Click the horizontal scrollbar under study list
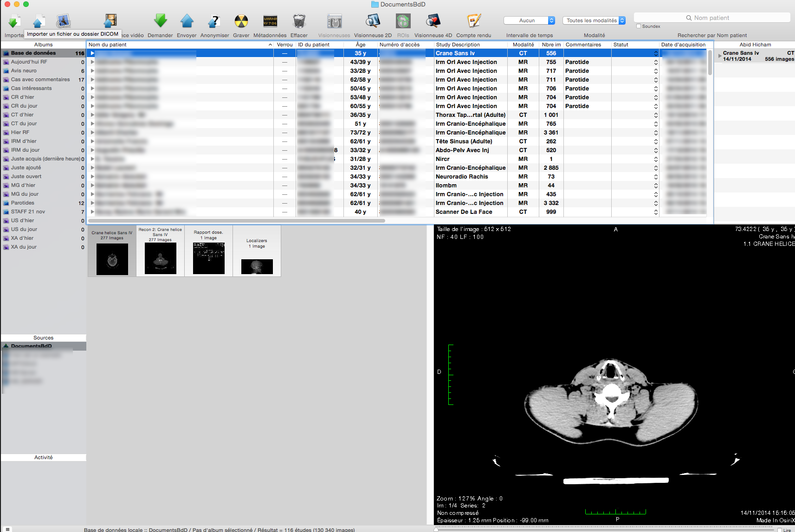This screenshot has height=532, width=795. tap(237, 221)
